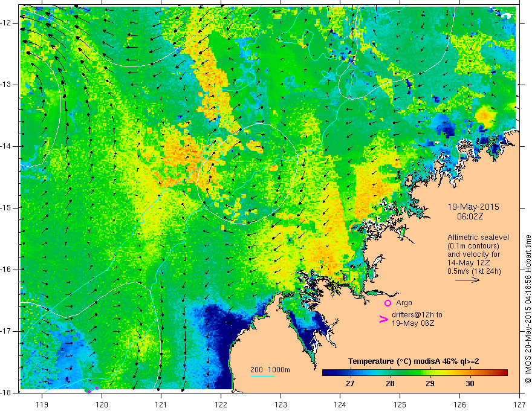This screenshot has width=532, height=411.
Task: Click the '28' color bar tick label
Action: 390,384
